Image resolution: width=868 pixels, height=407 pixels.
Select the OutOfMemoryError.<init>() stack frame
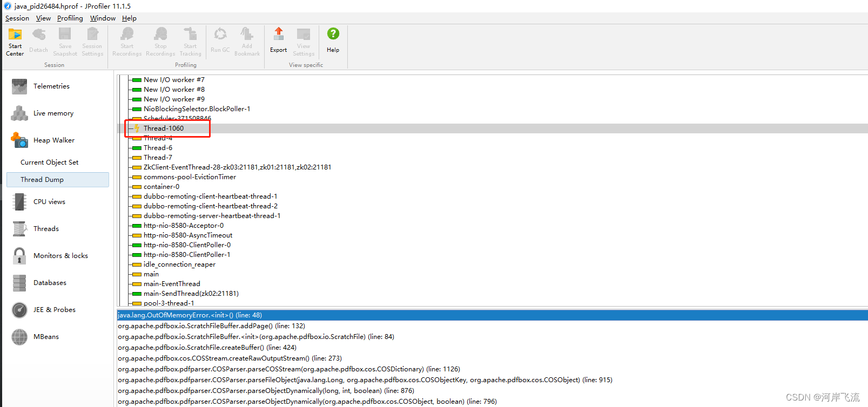tap(493, 315)
